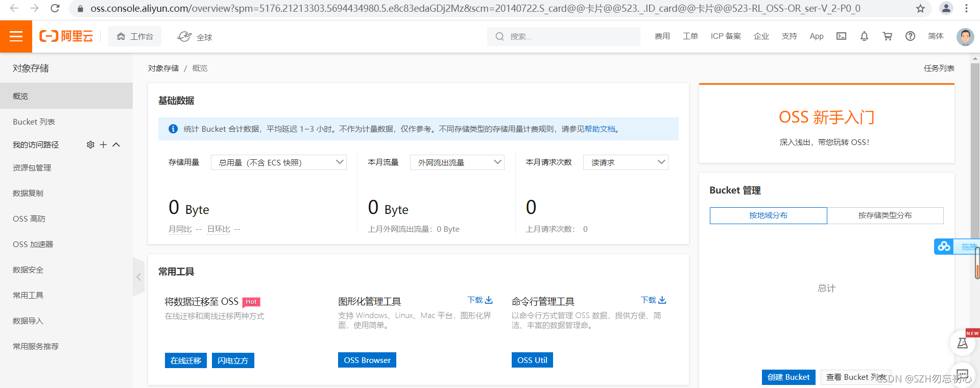The height and width of the screenshot is (388, 980).
Task: Download the 图形化管理工具
Action: (x=480, y=300)
